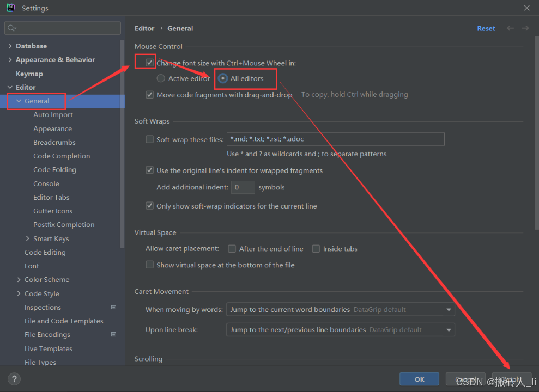Open the Keymap settings page
The height and width of the screenshot is (392, 539).
tap(29, 74)
